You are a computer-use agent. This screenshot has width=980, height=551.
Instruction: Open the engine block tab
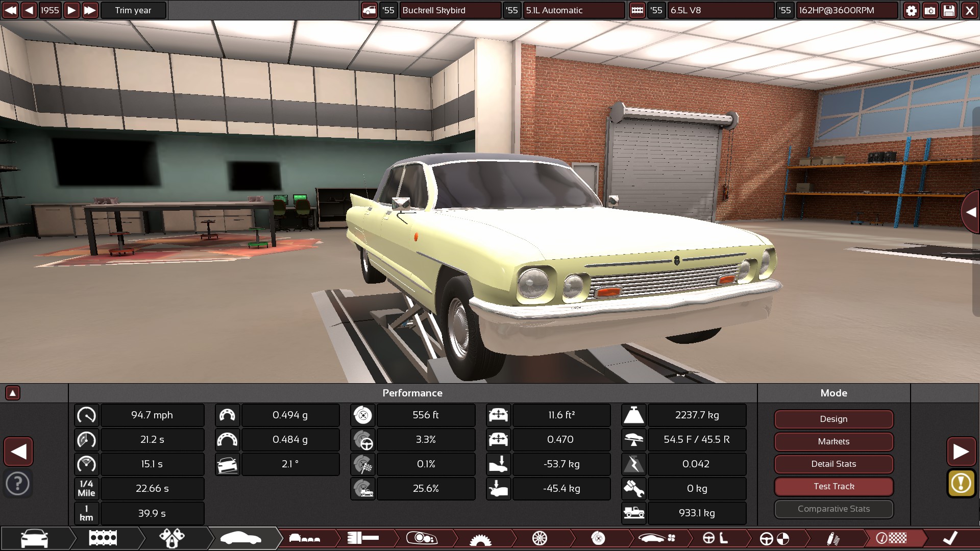coord(103,538)
